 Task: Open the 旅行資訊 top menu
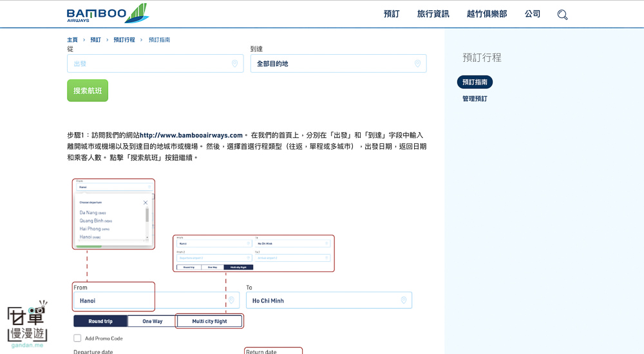433,14
